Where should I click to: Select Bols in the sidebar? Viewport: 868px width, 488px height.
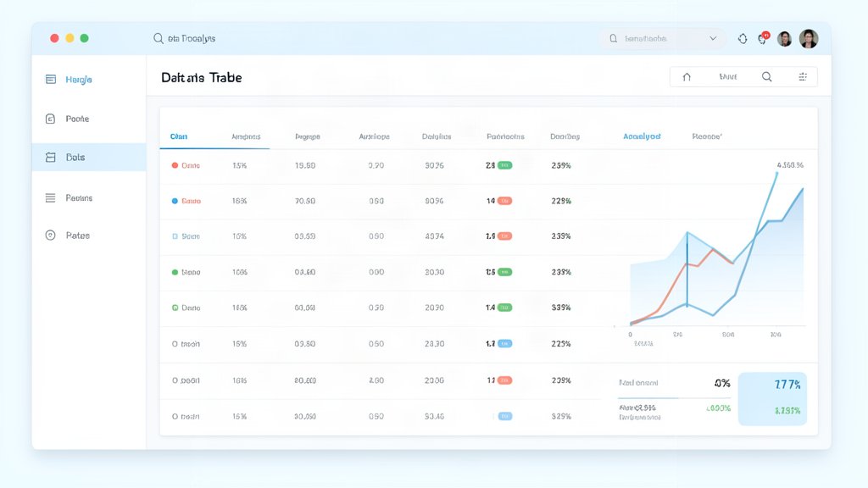tap(89, 157)
